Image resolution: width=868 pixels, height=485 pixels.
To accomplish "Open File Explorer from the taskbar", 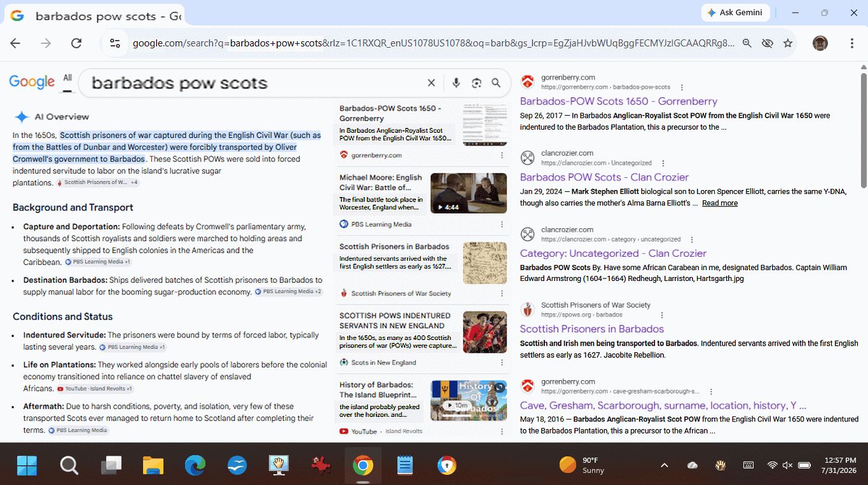I will [153, 465].
